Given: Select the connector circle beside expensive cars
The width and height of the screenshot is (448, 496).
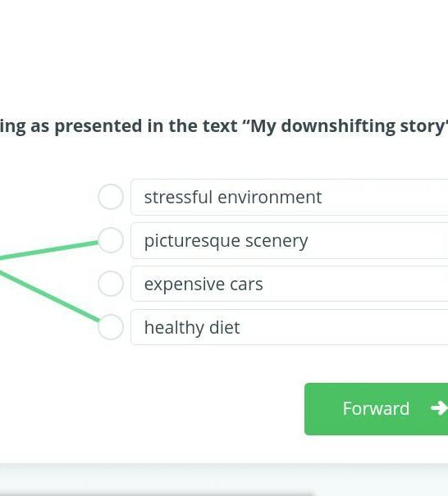Looking at the screenshot, I should [x=111, y=284].
